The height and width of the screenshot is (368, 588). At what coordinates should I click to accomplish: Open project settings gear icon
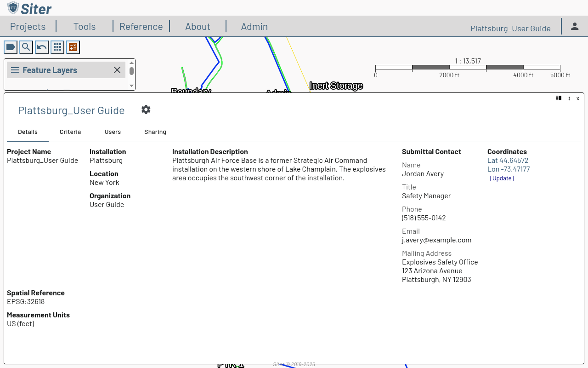pyautogui.click(x=146, y=109)
